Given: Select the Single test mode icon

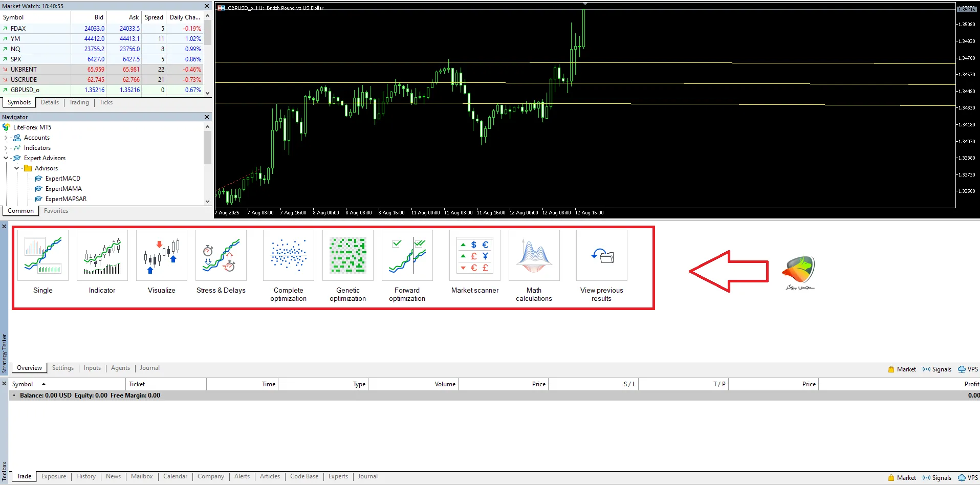Looking at the screenshot, I should 43,255.
